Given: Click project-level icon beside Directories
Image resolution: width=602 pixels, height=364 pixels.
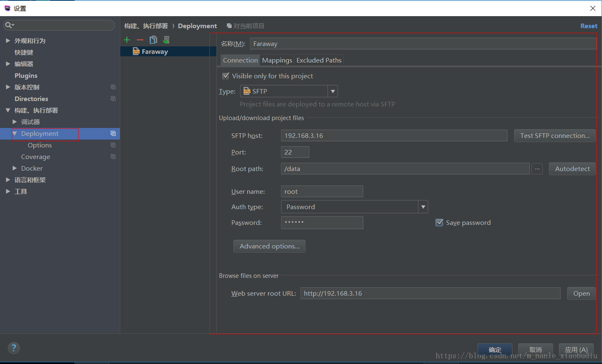Looking at the screenshot, I should [113, 99].
